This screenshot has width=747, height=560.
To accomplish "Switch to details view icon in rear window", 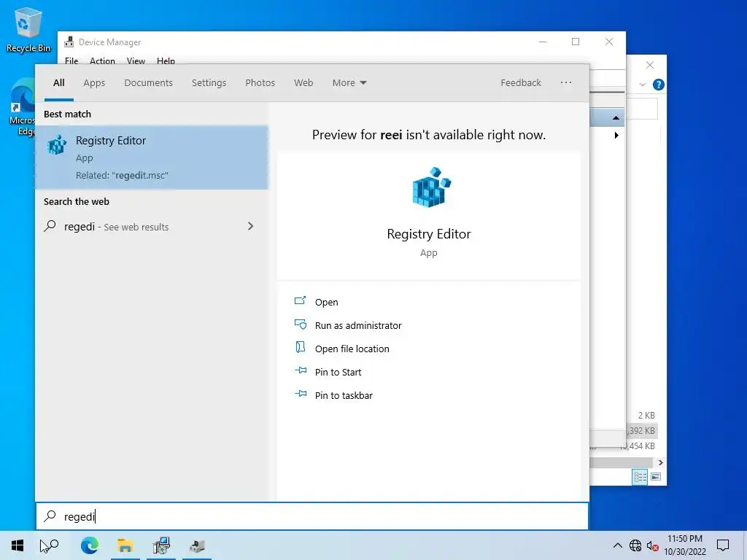I will click(x=640, y=477).
